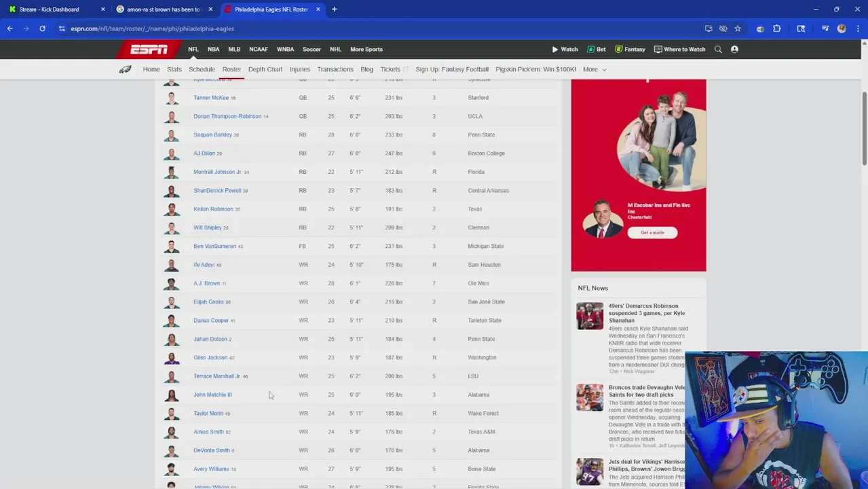Bookmark this page with the star icon

[x=738, y=29]
